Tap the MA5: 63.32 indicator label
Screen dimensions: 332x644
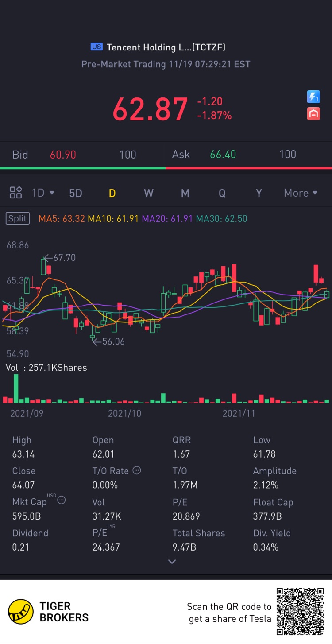click(62, 218)
